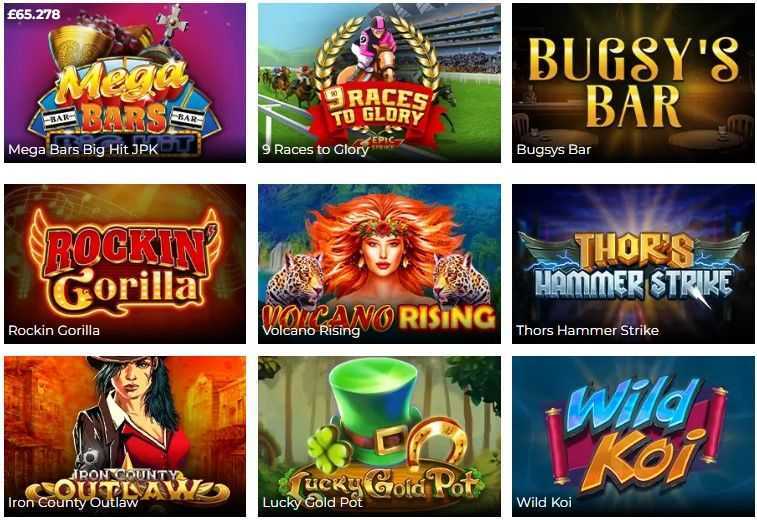The height and width of the screenshot is (520, 757).
Task: Select the Lucky Gold Pot game
Action: 379,436
